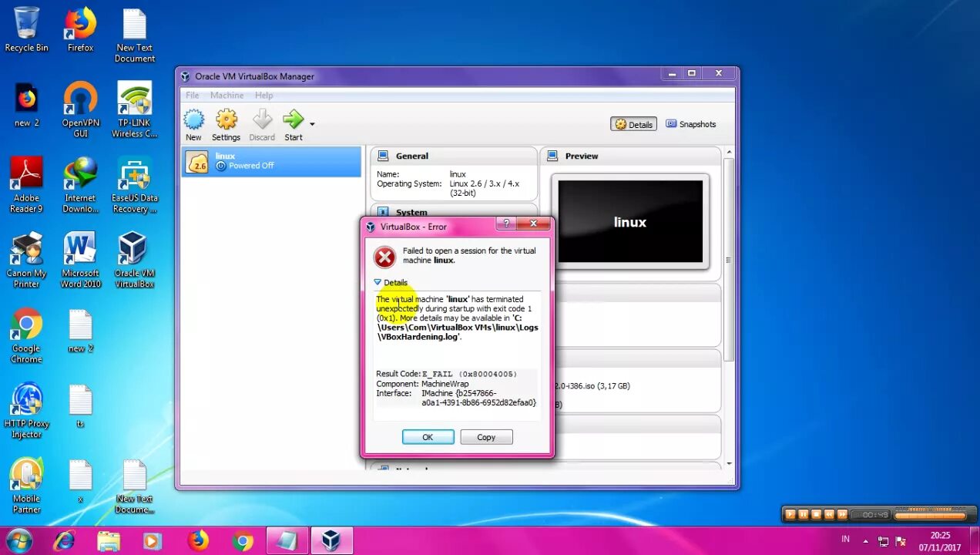The height and width of the screenshot is (555, 980).
Task: Open Settings for the linux VM
Action: pyautogui.click(x=226, y=123)
